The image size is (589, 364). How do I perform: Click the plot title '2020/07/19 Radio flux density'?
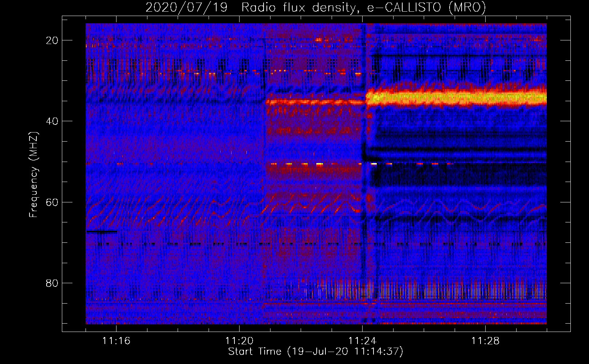pos(316,7)
